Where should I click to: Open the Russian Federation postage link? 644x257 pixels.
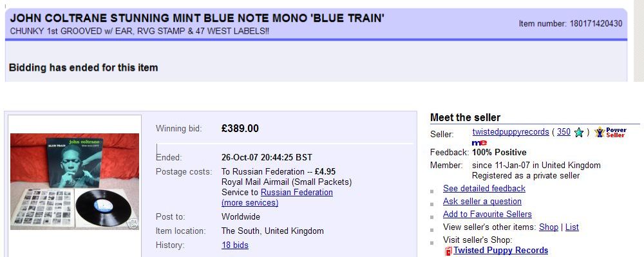(x=296, y=192)
